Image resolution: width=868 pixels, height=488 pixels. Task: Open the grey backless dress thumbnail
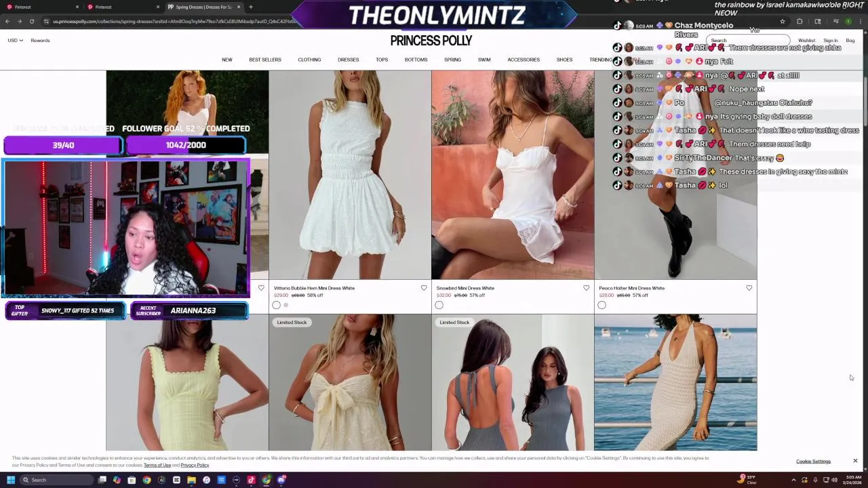tap(513, 382)
